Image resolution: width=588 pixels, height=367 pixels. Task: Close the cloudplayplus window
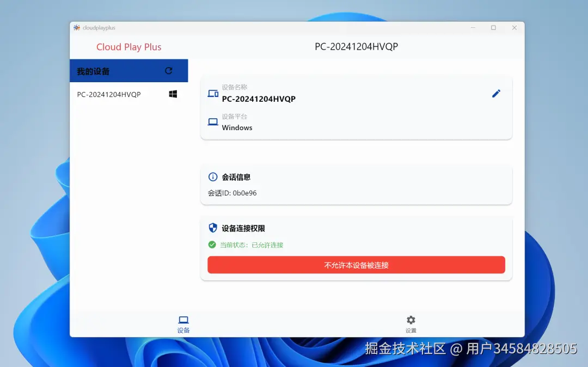coord(514,28)
